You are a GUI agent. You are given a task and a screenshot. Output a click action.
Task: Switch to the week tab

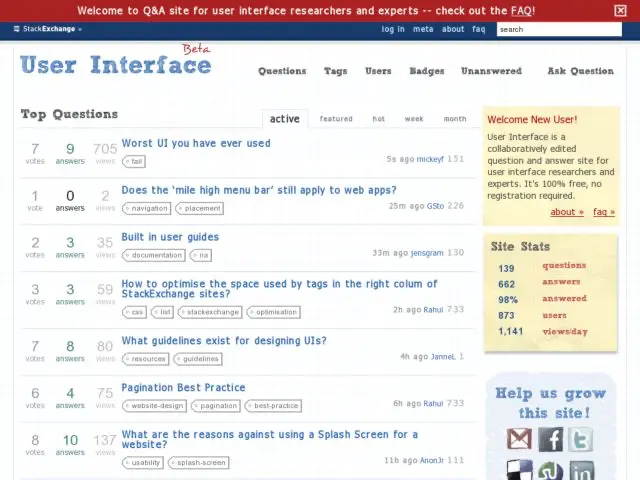[413, 119]
